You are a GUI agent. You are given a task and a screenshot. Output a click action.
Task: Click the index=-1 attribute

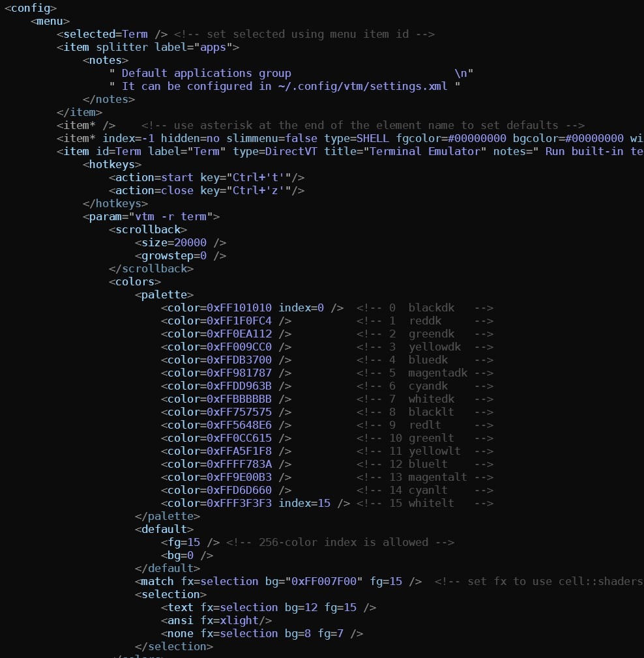pyautogui.click(x=128, y=138)
